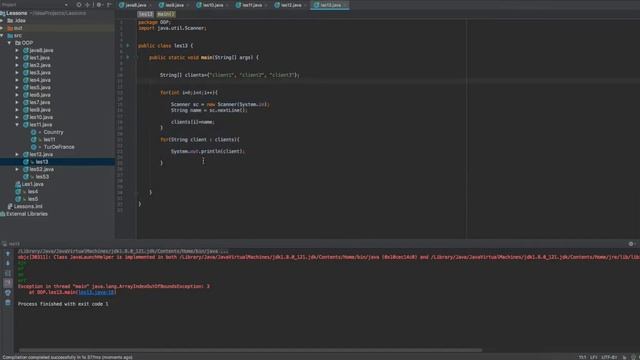The image size is (640, 360).
Task: Select les5 class under src
Action: tap(33, 199)
